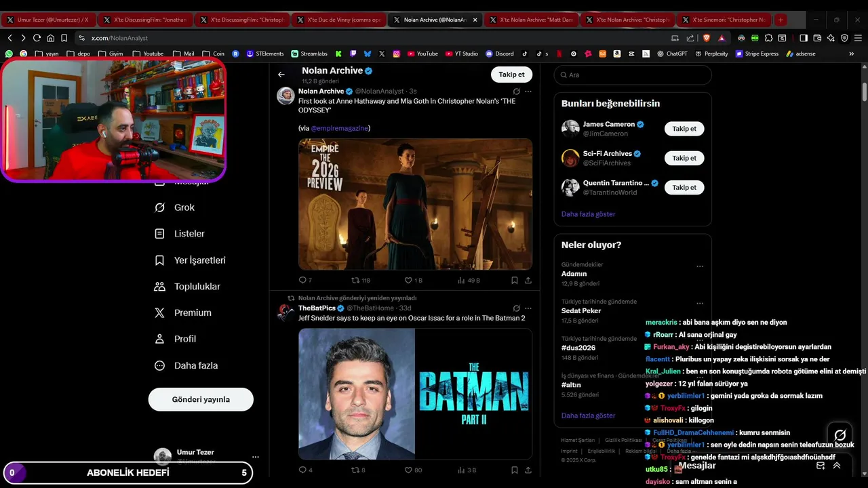Viewport: 868px width, 488px height.
Task: Open a new browser tab
Action: pos(781,20)
